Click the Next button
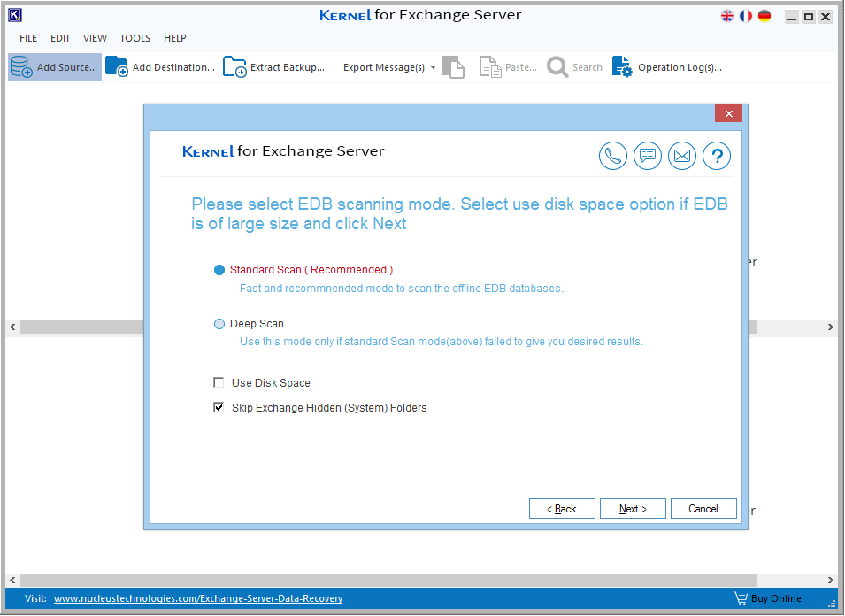 [633, 509]
